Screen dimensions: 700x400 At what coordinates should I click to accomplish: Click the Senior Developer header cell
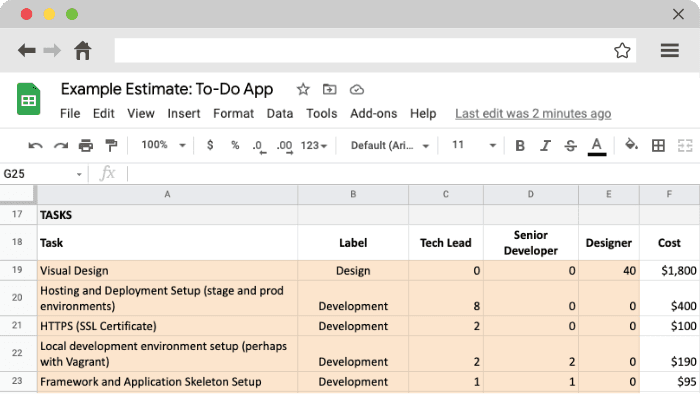[531, 243]
